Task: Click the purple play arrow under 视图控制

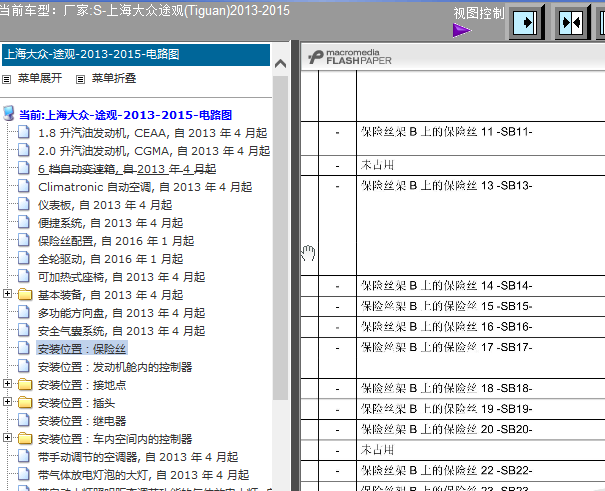Action: [x=461, y=30]
